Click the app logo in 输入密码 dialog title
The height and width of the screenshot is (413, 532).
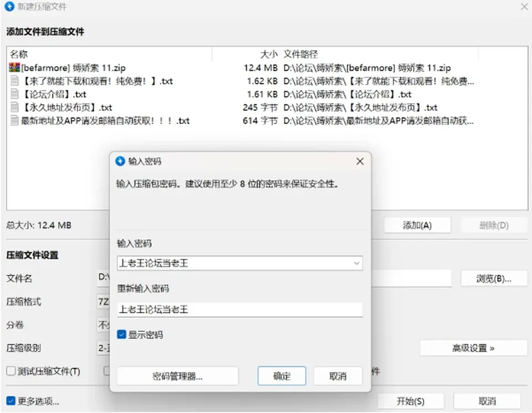(x=120, y=161)
